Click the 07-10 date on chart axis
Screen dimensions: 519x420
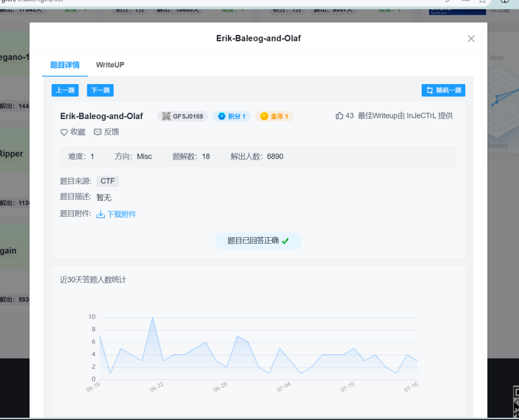347,388
